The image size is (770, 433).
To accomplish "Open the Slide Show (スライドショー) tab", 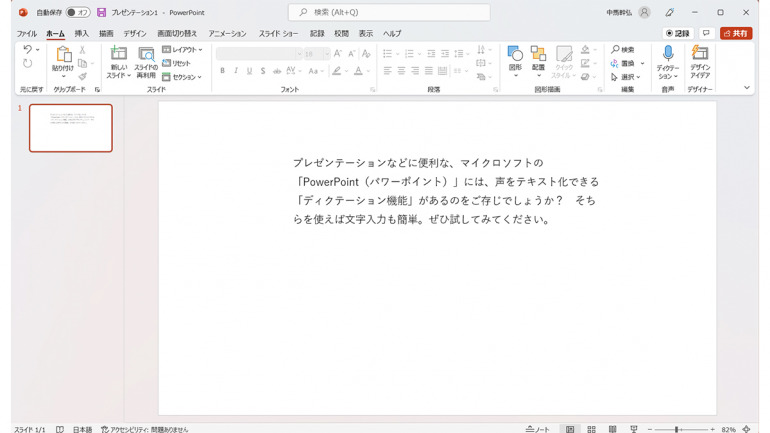I will (x=278, y=33).
